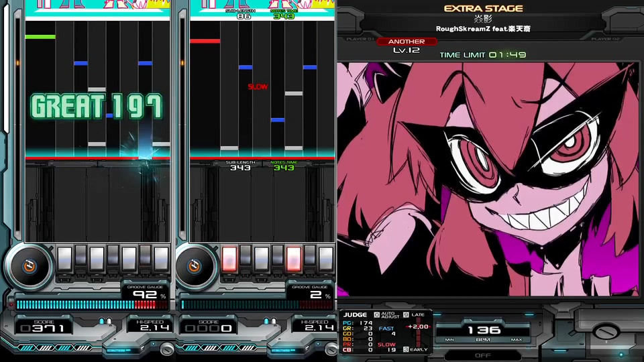Click the red scratch note in Player 2 lane
The image size is (644, 362).
tap(205, 41)
